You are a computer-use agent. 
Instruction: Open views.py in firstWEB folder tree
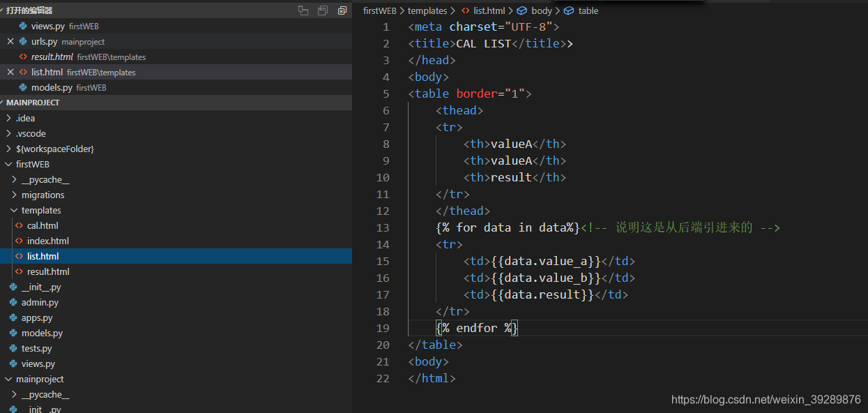click(x=176, y=363)
